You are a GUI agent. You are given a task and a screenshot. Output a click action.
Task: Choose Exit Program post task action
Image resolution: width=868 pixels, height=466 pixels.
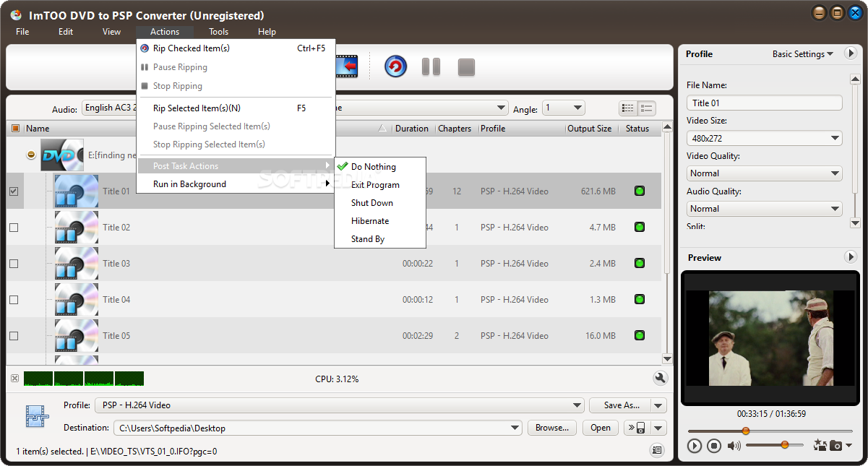pos(380,185)
